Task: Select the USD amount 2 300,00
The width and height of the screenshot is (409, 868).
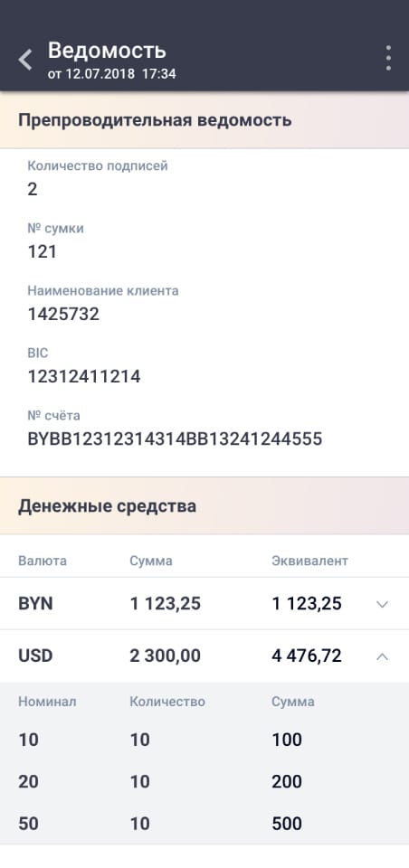Action: 166,656
